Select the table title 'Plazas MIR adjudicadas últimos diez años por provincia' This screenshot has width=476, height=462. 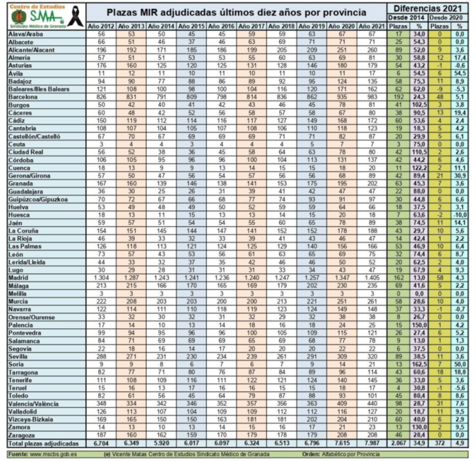(236, 12)
